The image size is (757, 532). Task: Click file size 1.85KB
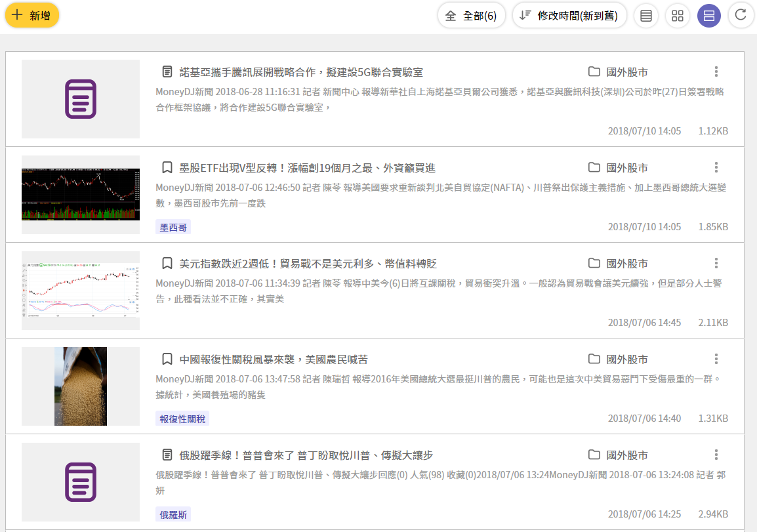(713, 226)
